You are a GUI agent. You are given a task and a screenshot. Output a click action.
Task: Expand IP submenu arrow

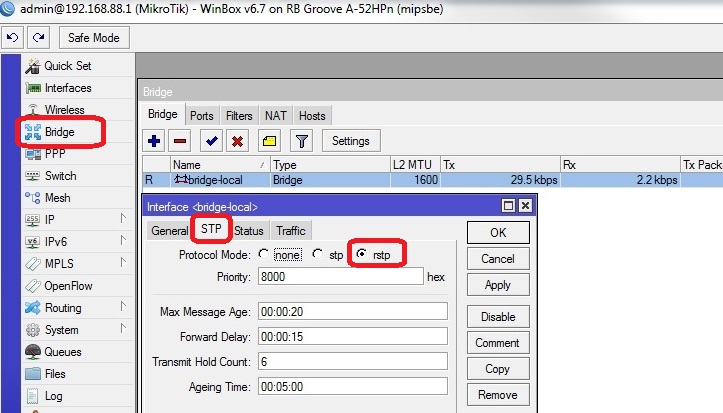click(x=123, y=218)
